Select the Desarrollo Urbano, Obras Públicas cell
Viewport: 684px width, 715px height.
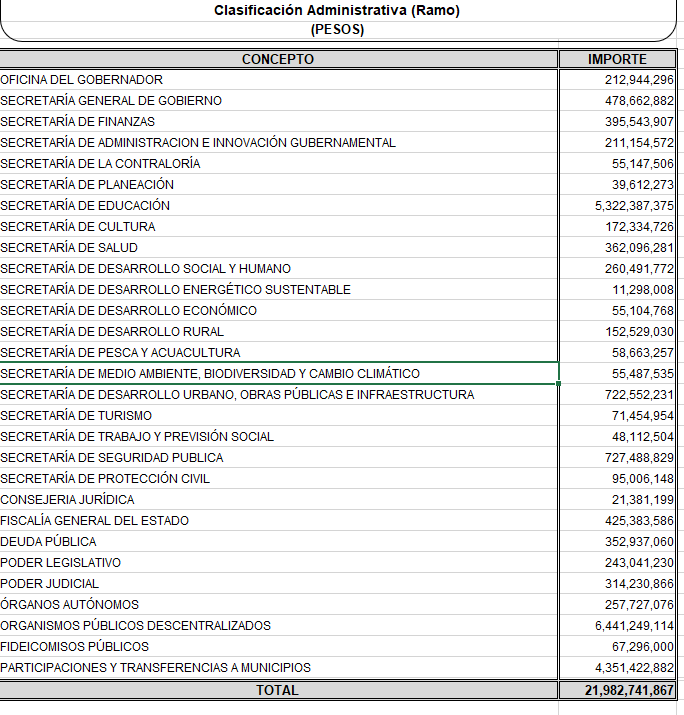click(x=279, y=394)
